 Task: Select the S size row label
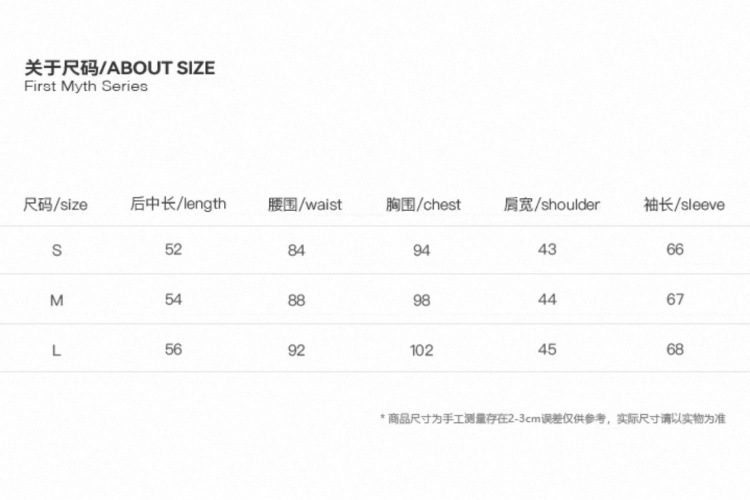click(x=56, y=250)
